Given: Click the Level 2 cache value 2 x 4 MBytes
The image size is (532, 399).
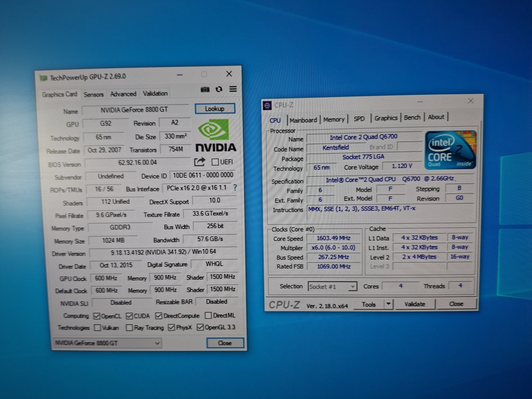Looking at the screenshot, I should click(419, 257).
